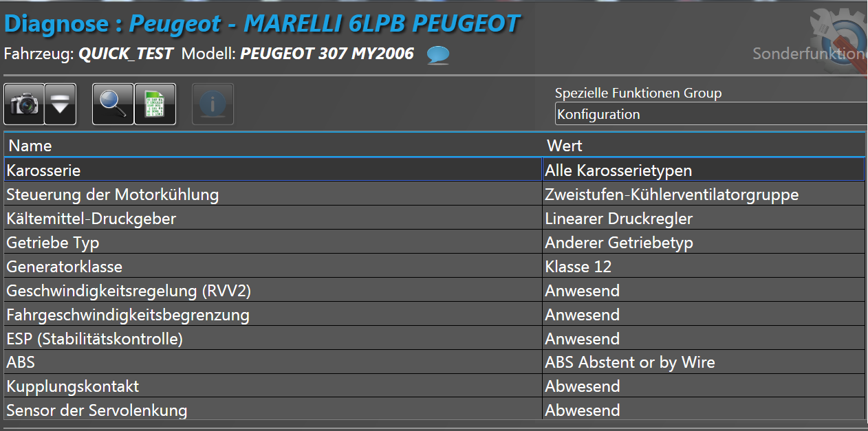Click the green data file icon

(x=155, y=104)
